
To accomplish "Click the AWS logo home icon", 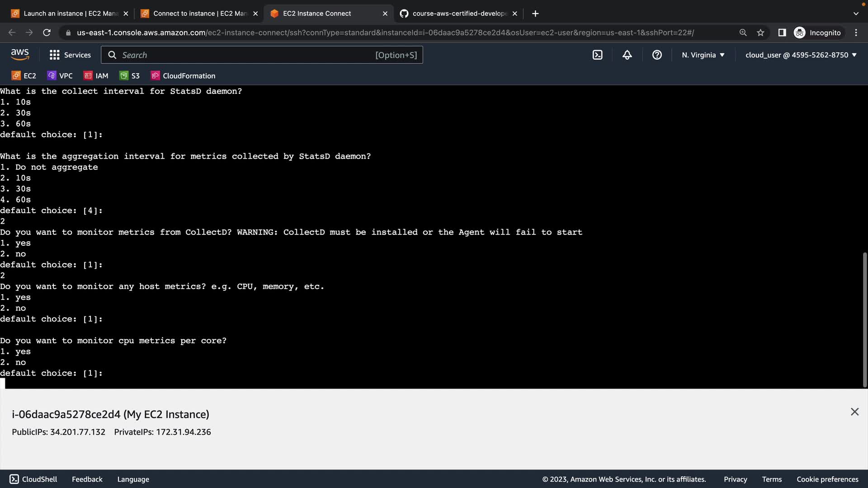I will click(20, 55).
